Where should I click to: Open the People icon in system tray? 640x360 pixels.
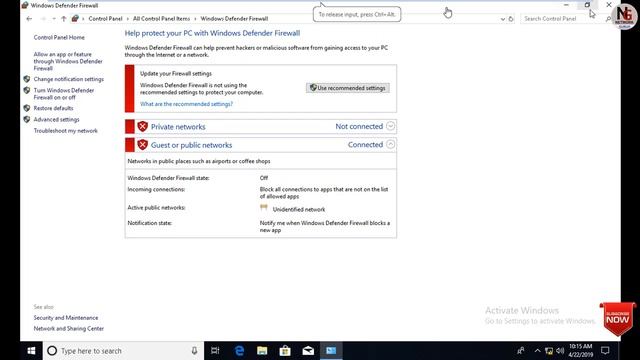pos(520,351)
